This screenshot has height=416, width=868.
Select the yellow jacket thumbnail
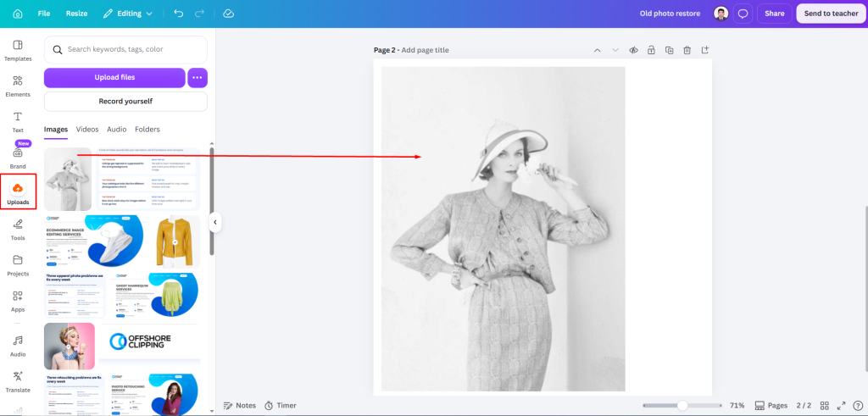point(175,241)
